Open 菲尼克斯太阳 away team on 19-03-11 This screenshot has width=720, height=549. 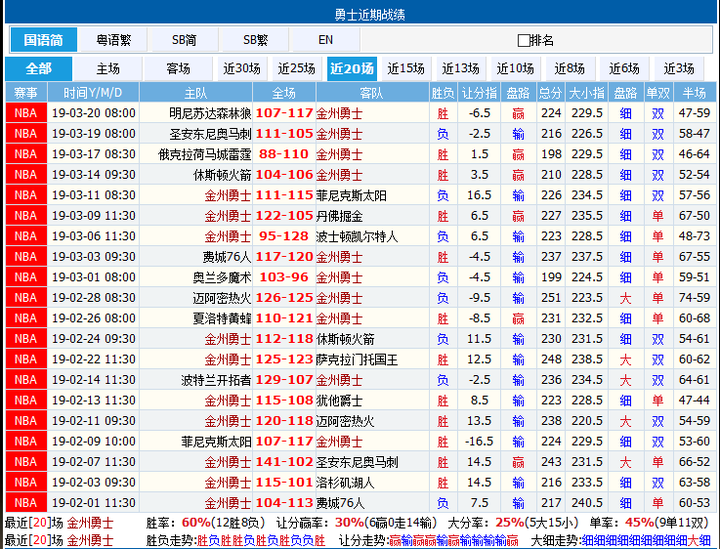coord(351,196)
